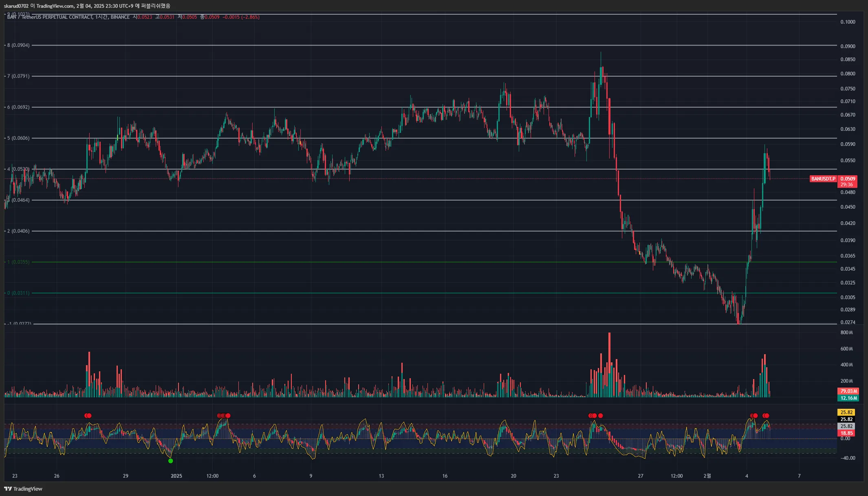
Task: Click 0.0800 on the price axis
Action: (848, 74)
